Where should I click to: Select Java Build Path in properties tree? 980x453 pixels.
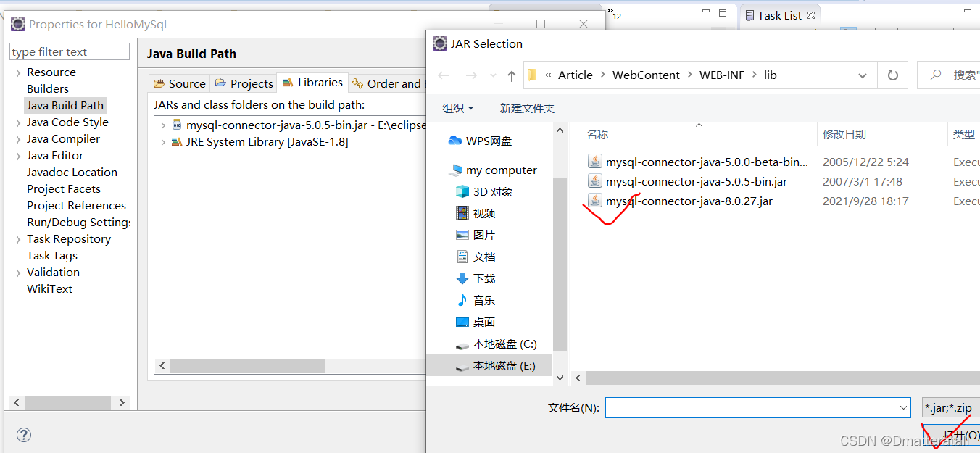[65, 105]
